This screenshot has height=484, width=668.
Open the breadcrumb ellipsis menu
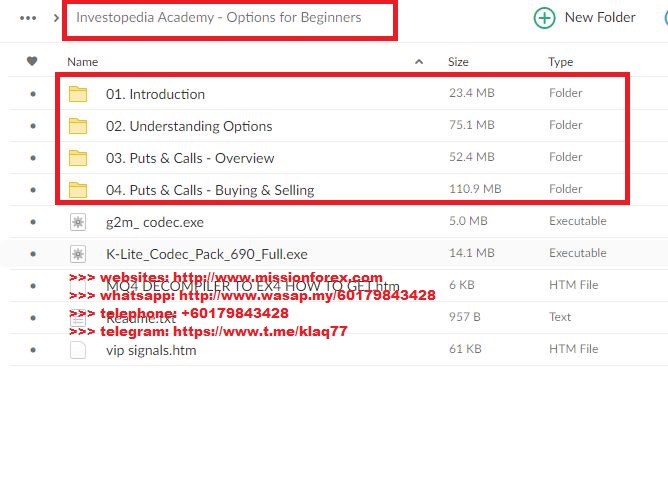(28, 18)
